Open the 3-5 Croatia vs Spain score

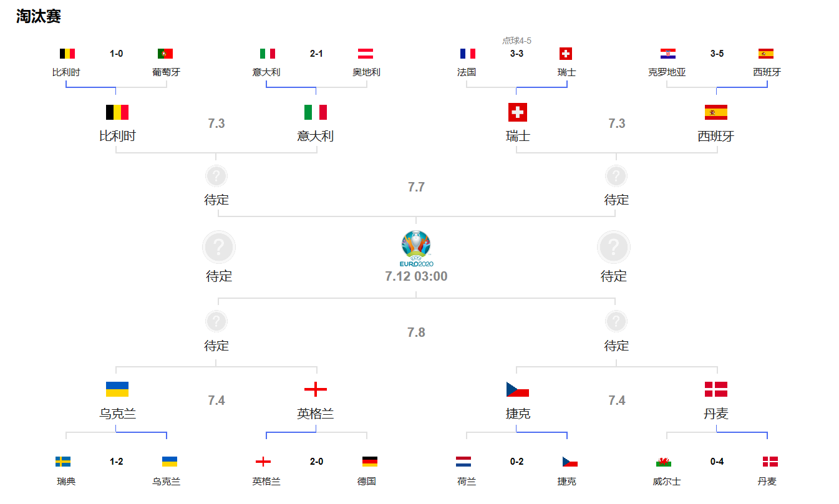coord(717,54)
